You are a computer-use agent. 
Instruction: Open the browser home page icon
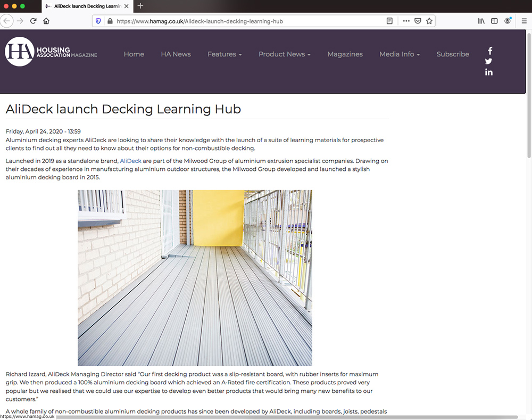pyautogui.click(x=46, y=21)
